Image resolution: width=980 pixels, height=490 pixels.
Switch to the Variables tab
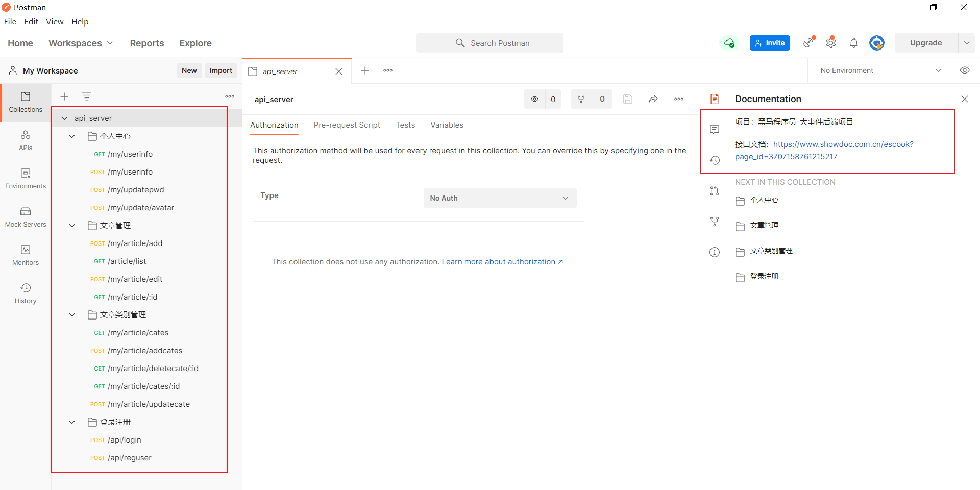tap(447, 125)
